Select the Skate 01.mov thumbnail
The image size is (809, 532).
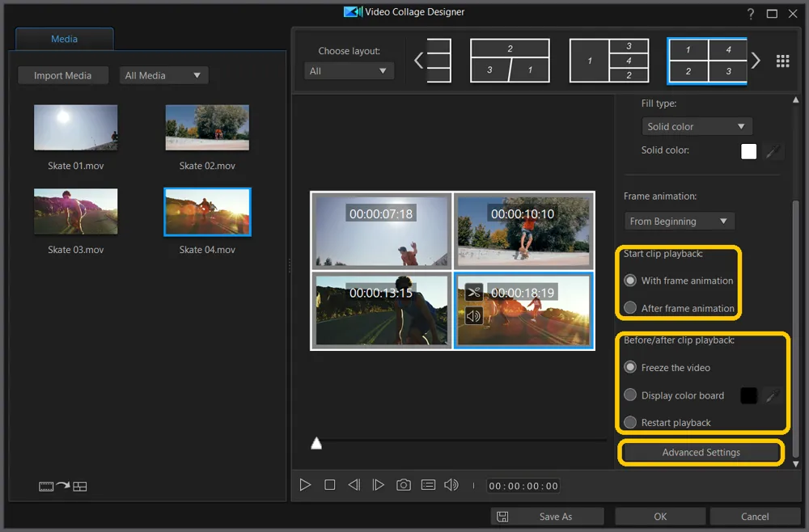(76, 128)
